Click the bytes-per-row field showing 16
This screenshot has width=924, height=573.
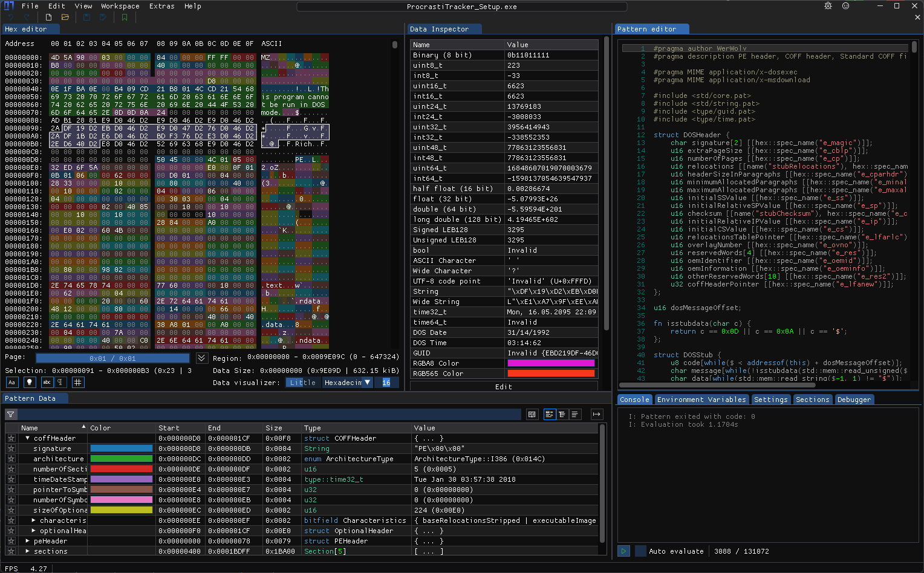(x=386, y=383)
